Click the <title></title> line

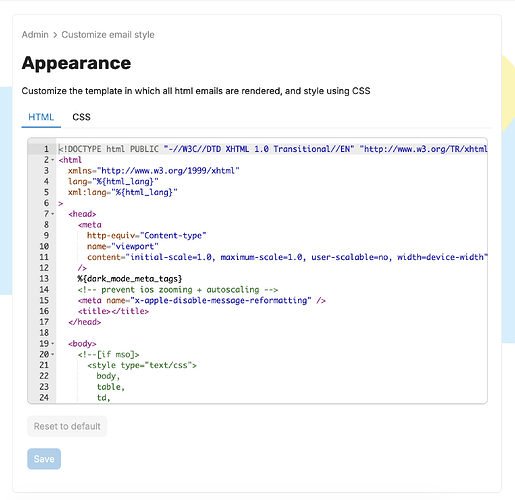point(113,311)
